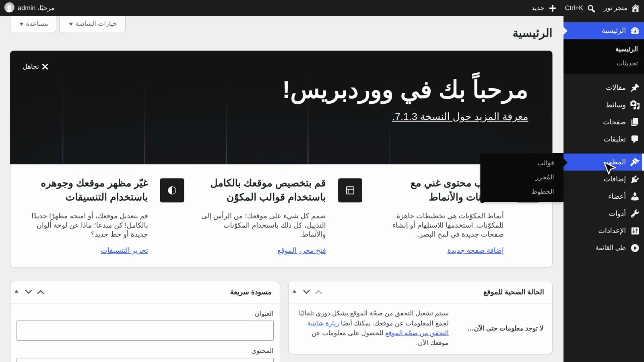Viewport: 644px width, 362px height.
Task: Click the التحقق من صحّة الموقع link
Action: 417,333
